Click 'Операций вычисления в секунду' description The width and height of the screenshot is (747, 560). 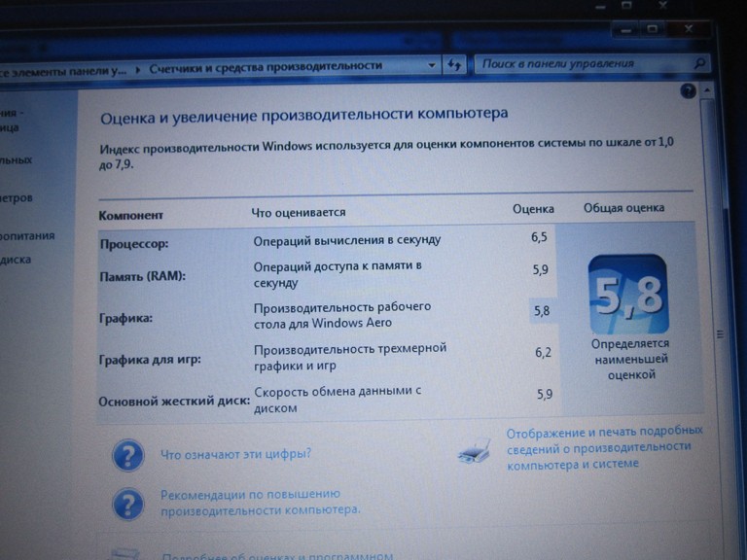[x=347, y=240]
